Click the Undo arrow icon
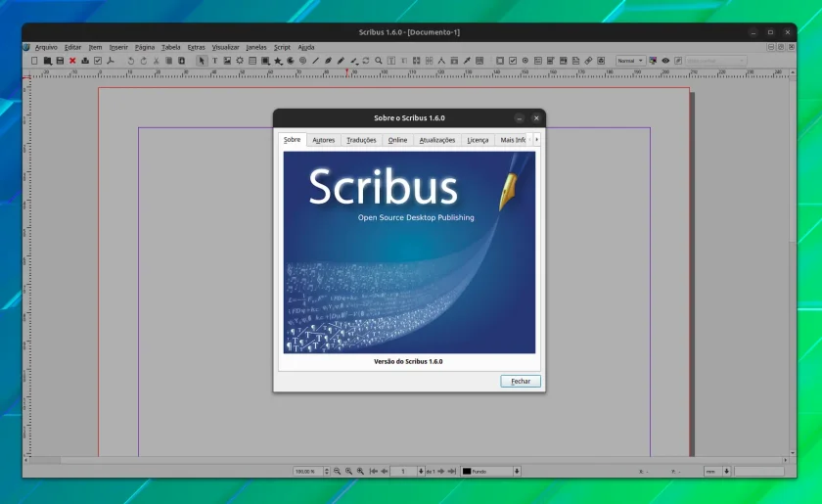The image size is (822, 504). click(x=131, y=61)
